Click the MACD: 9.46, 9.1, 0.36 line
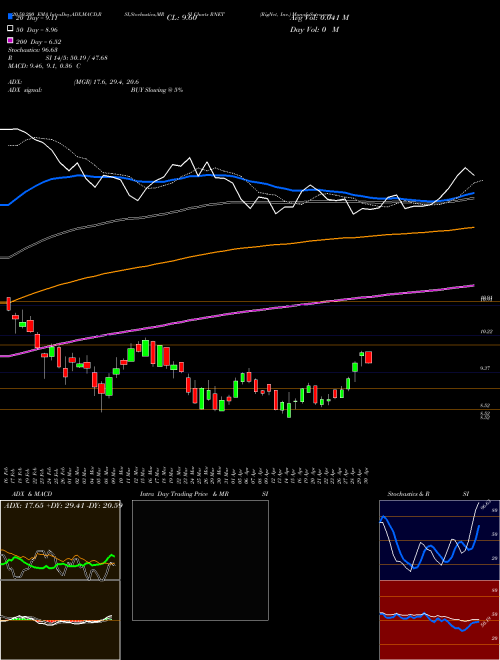The image size is (500, 660). pos(44,66)
